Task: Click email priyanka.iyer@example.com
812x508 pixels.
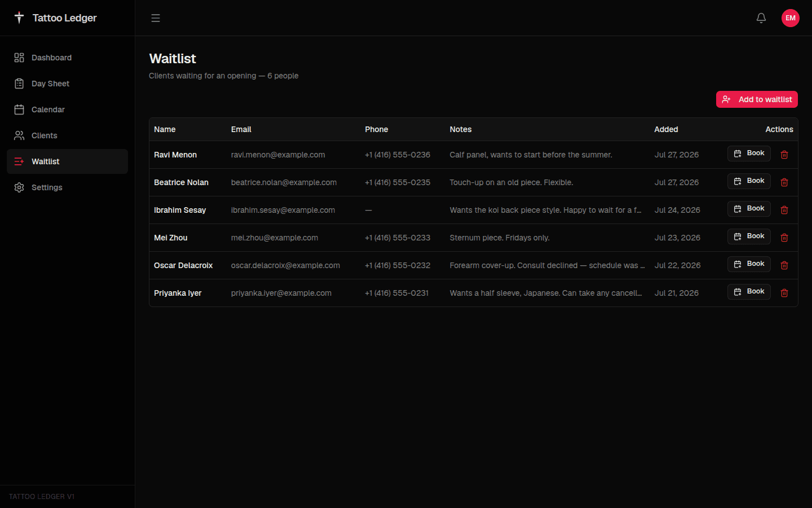Action: click(x=281, y=293)
